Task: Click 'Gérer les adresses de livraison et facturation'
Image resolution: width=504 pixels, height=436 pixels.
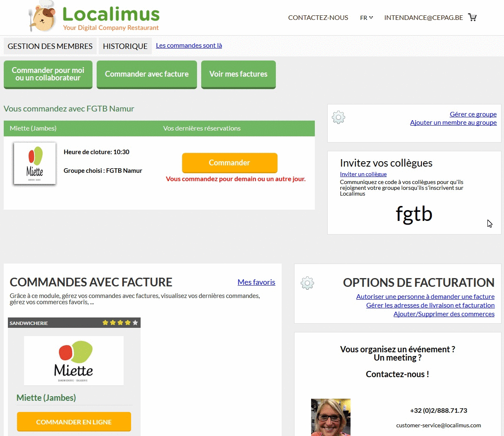Action: click(x=430, y=305)
